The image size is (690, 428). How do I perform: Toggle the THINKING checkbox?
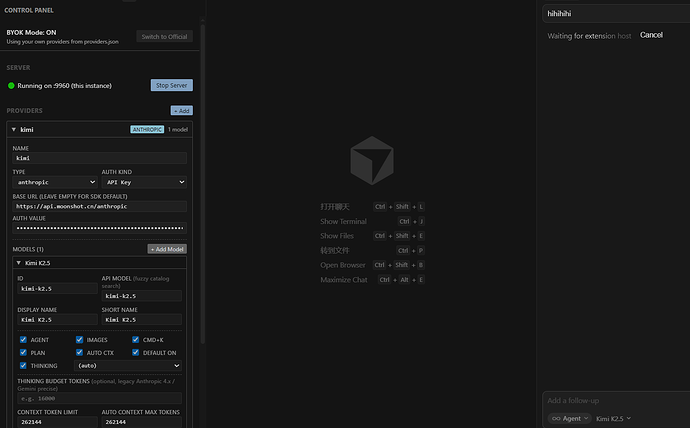[x=23, y=366]
